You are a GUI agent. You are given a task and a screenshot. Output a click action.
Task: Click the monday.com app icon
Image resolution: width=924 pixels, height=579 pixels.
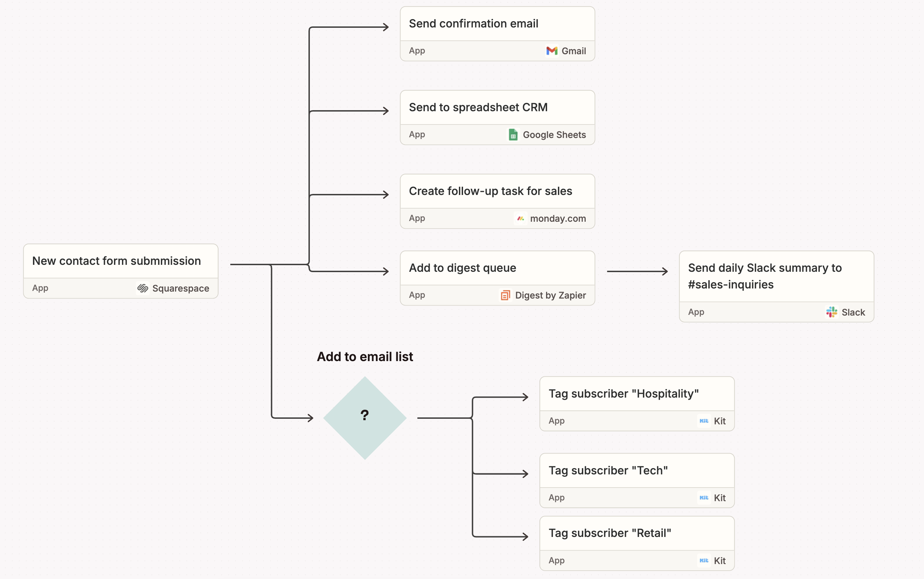tap(520, 218)
